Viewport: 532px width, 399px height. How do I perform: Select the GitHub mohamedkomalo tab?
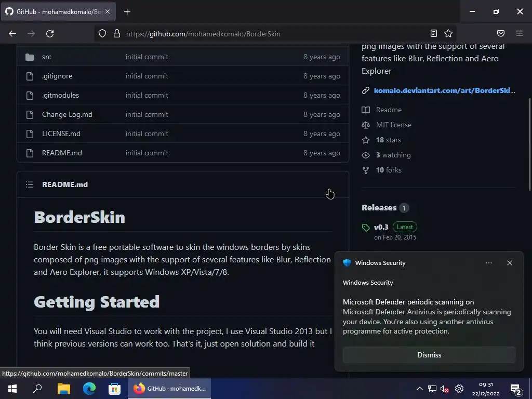(x=58, y=11)
